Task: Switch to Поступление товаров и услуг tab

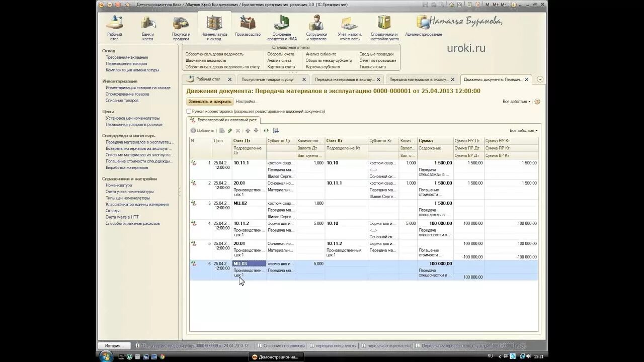Action: point(268,79)
